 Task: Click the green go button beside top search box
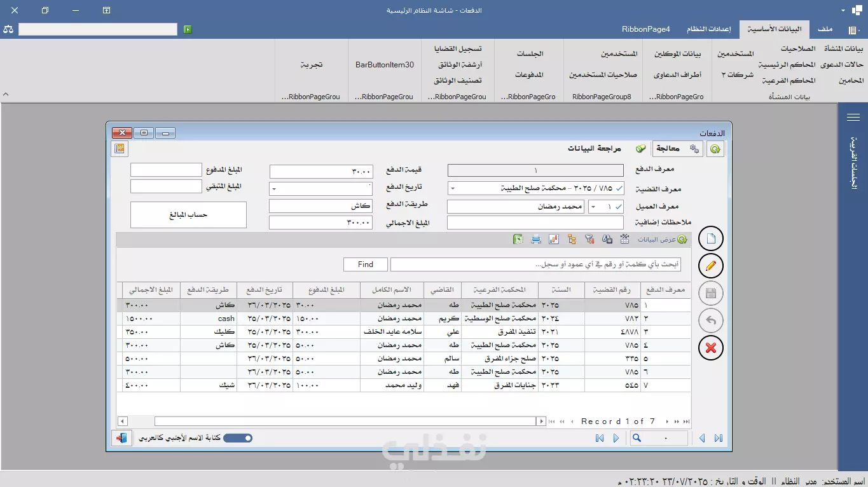click(188, 29)
